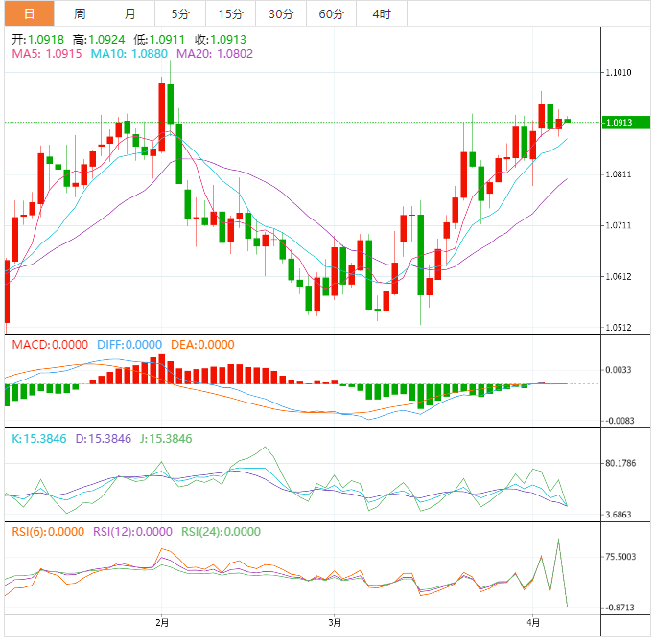Viewport: 655px width, 644px height.
Task: Select the 15分 interval tab
Action: pos(230,13)
